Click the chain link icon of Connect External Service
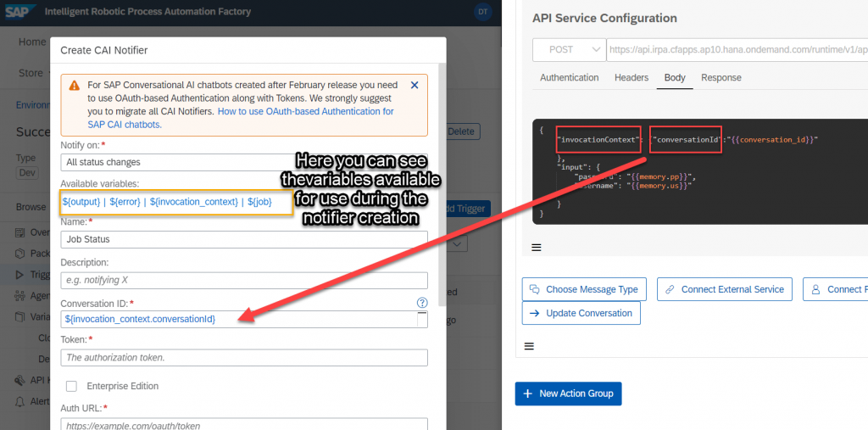This screenshot has height=430, width=868. [x=670, y=289]
